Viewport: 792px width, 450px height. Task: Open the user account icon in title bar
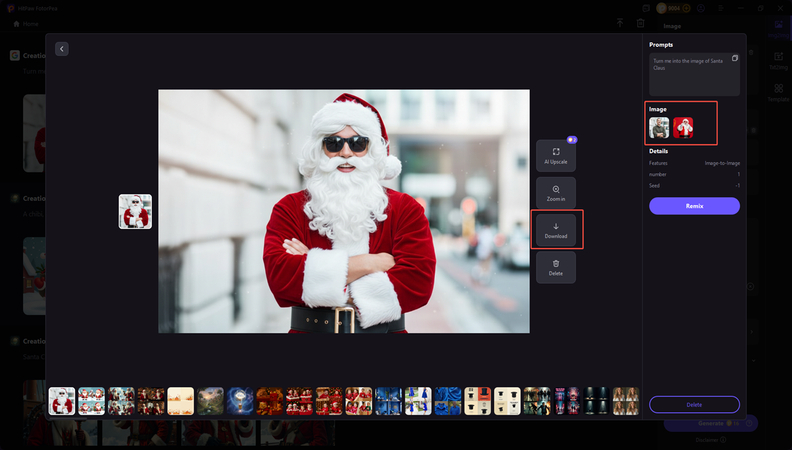click(701, 8)
